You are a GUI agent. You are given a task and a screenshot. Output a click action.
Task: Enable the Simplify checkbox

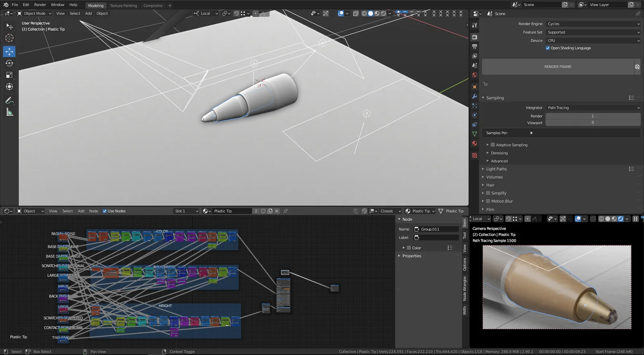tap(488, 193)
